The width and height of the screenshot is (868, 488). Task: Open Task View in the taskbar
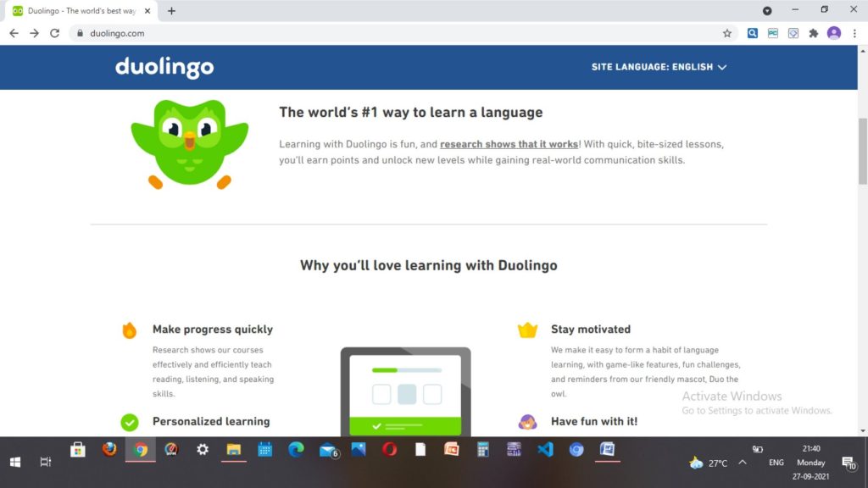click(46, 462)
